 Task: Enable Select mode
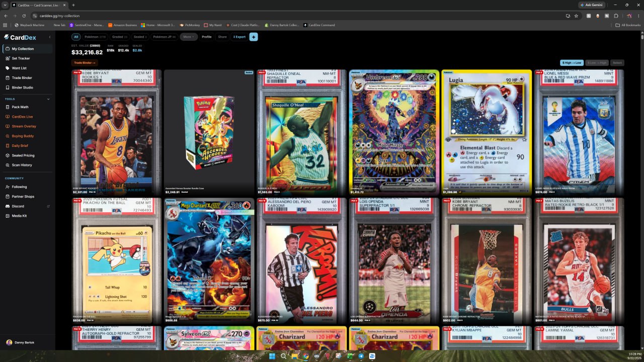617,63
